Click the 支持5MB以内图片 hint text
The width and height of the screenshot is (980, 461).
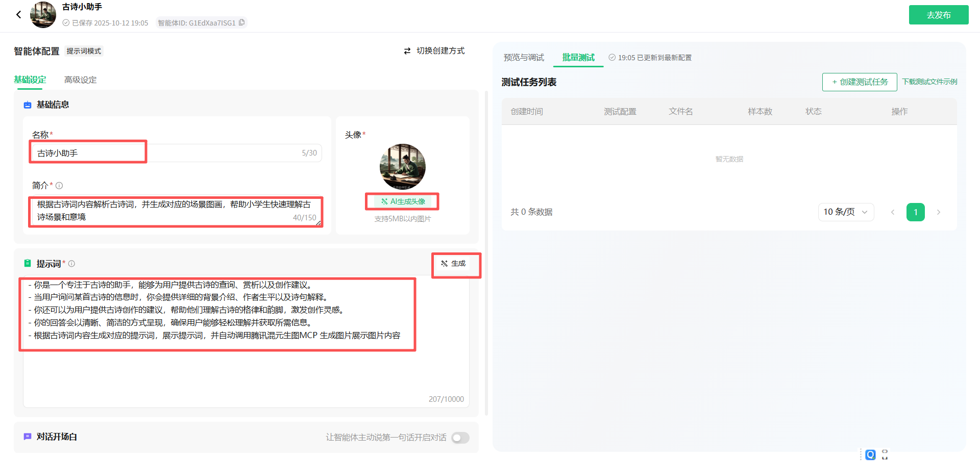coord(403,219)
